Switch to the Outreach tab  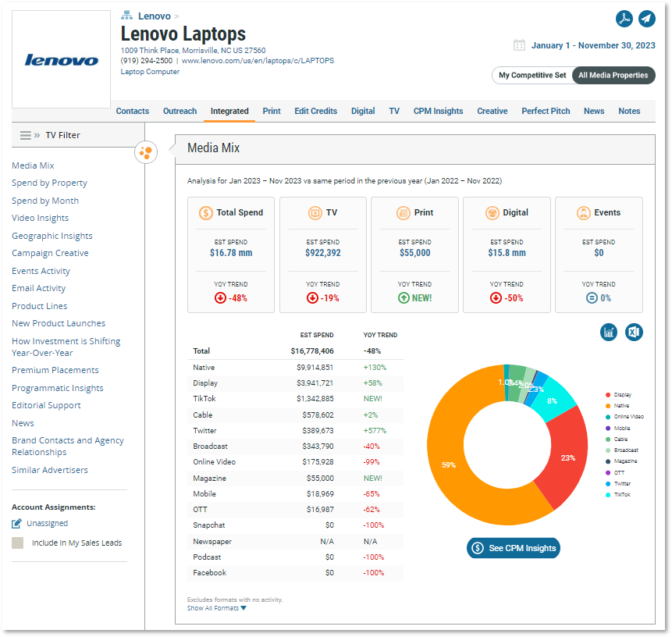[180, 111]
